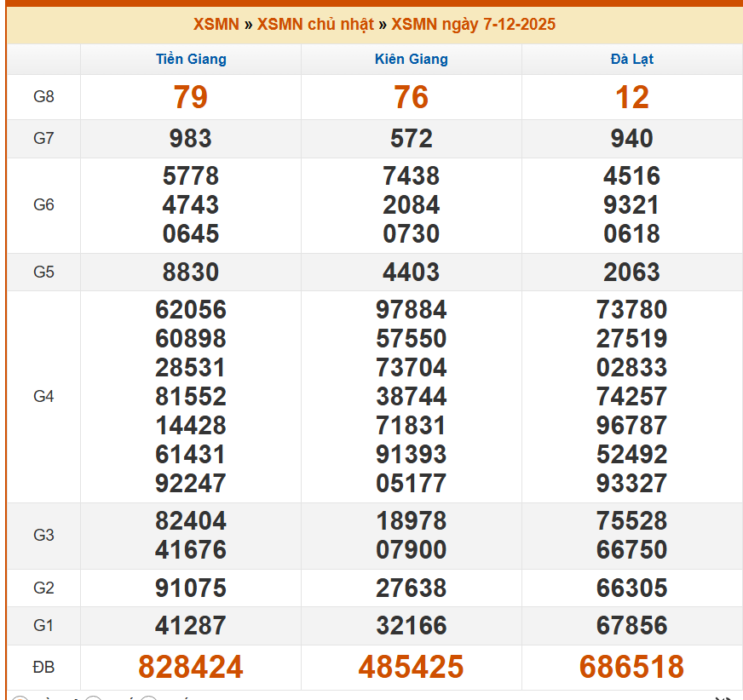Open the Tiền Giang province link
Screen dimensions: 743x700
pyautogui.click(x=191, y=60)
